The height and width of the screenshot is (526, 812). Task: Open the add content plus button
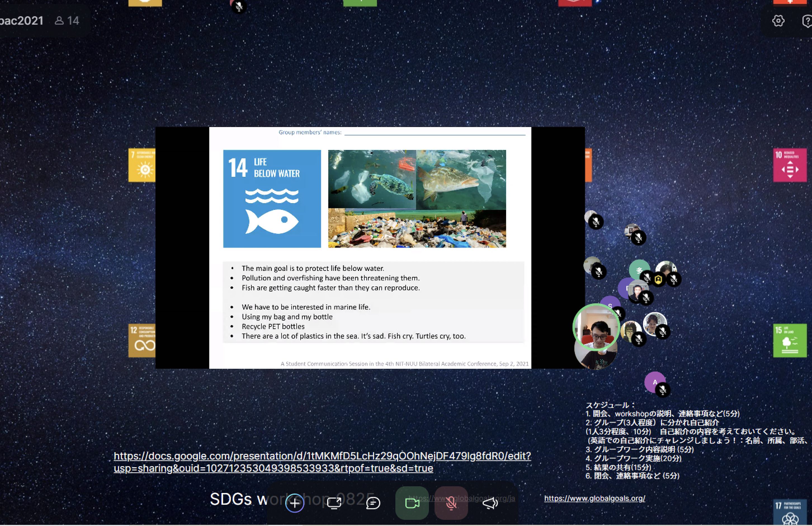pos(294,503)
